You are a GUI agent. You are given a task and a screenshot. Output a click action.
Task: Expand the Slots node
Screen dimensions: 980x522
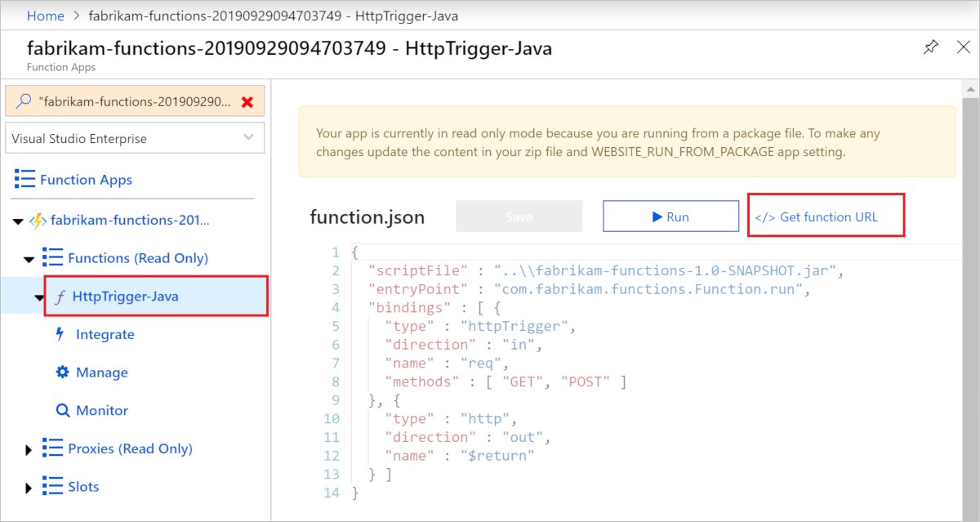[x=29, y=488]
